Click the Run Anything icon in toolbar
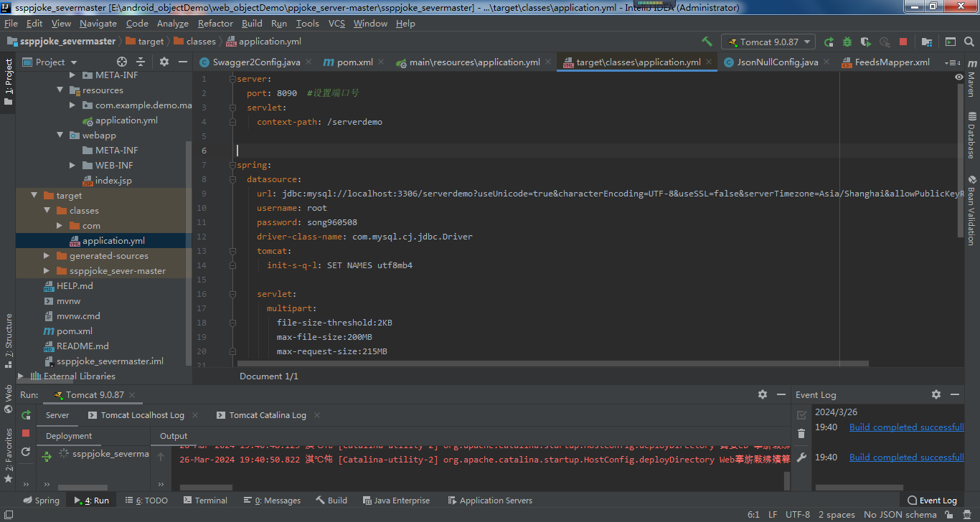980x522 pixels. tap(951, 42)
